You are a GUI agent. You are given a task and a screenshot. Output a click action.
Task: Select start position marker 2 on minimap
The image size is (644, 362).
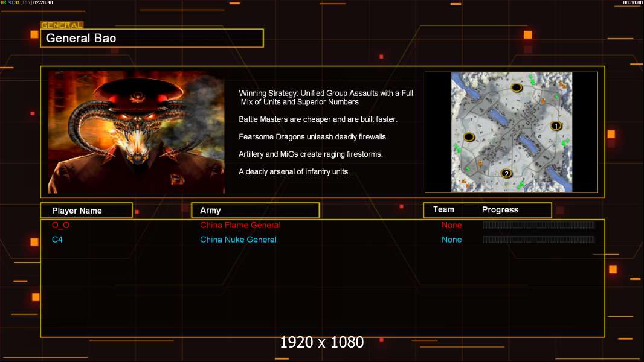click(507, 174)
